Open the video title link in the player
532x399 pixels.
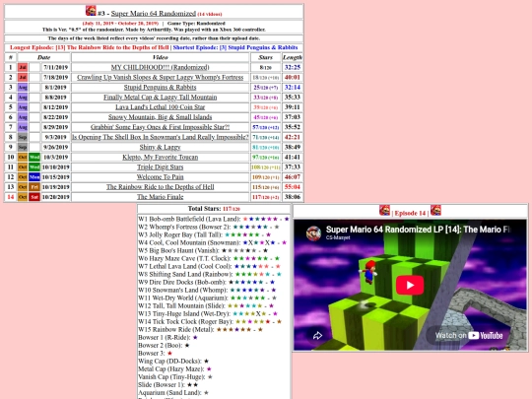point(419,230)
